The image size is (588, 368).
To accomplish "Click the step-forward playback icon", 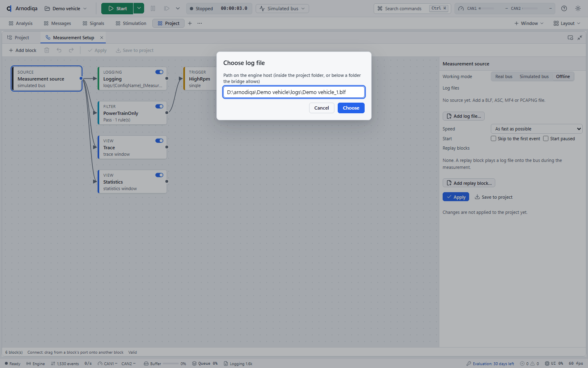I will pos(167,9).
